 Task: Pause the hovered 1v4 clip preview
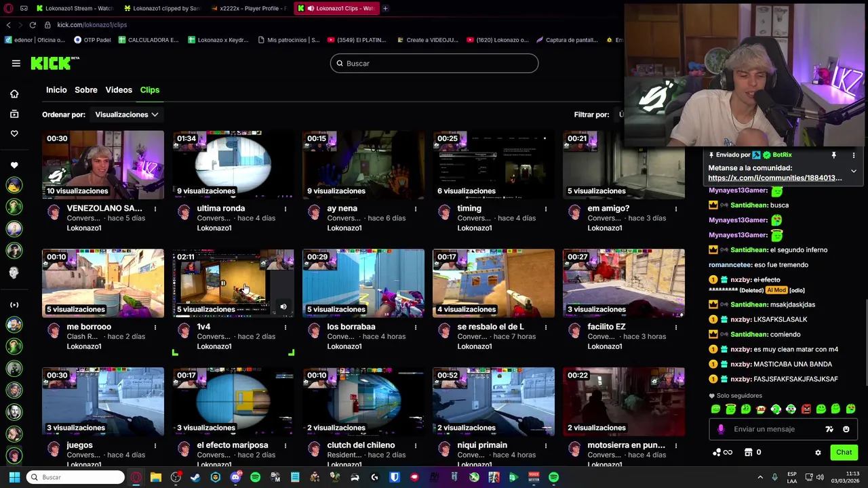223,283
